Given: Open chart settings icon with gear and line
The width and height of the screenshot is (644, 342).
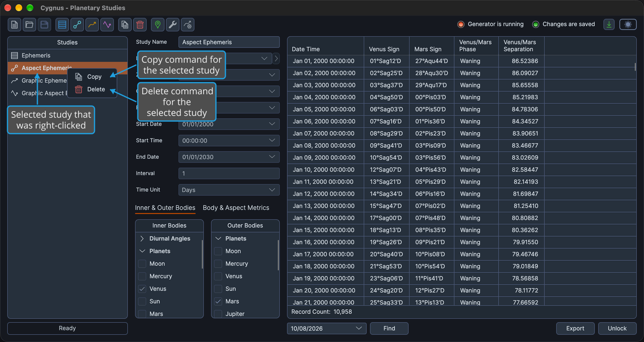Looking at the screenshot, I should [188, 25].
